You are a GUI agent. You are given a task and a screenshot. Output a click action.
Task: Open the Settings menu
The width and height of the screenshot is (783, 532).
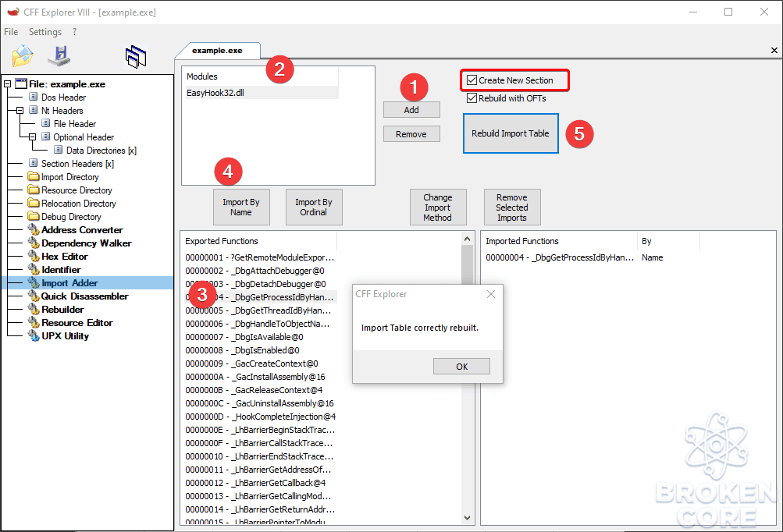click(45, 31)
